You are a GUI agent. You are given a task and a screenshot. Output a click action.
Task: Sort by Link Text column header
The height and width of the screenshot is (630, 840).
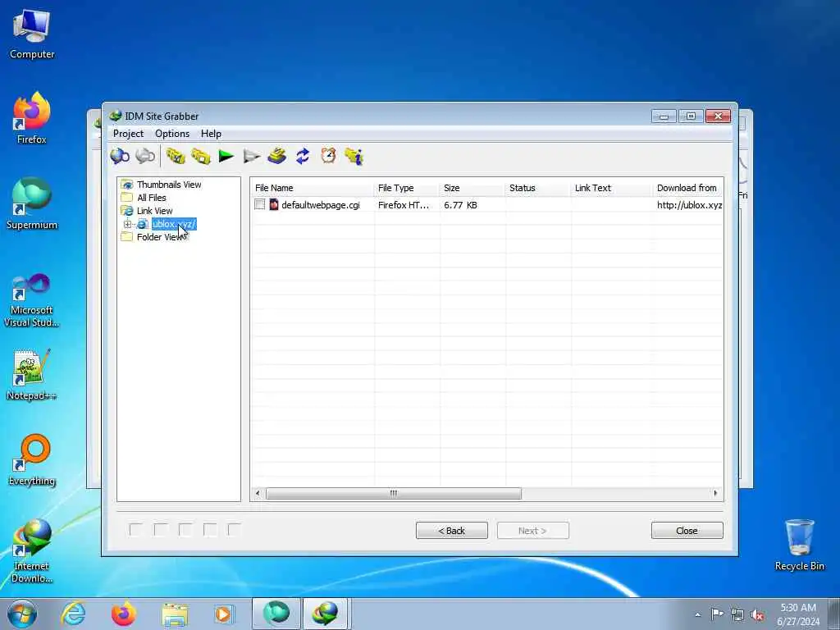point(612,188)
